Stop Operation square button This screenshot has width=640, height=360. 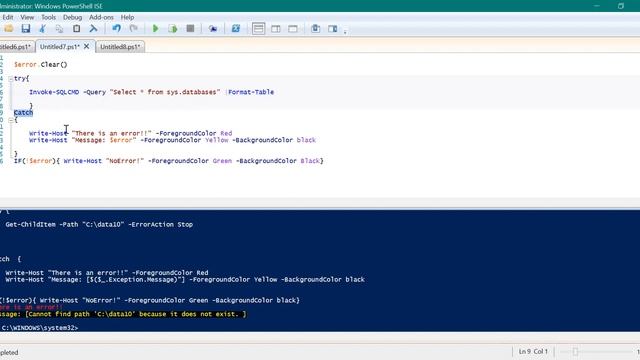pos(190,29)
